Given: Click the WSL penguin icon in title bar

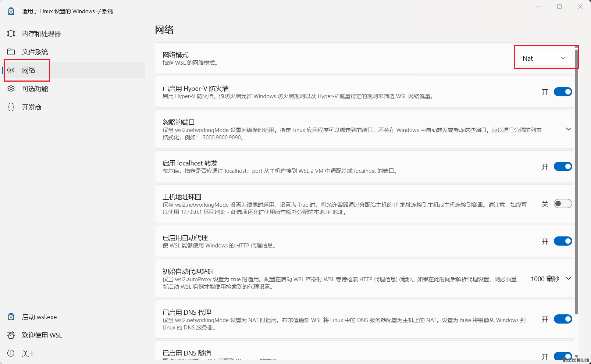Looking at the screenshot, I should [11, 11].
